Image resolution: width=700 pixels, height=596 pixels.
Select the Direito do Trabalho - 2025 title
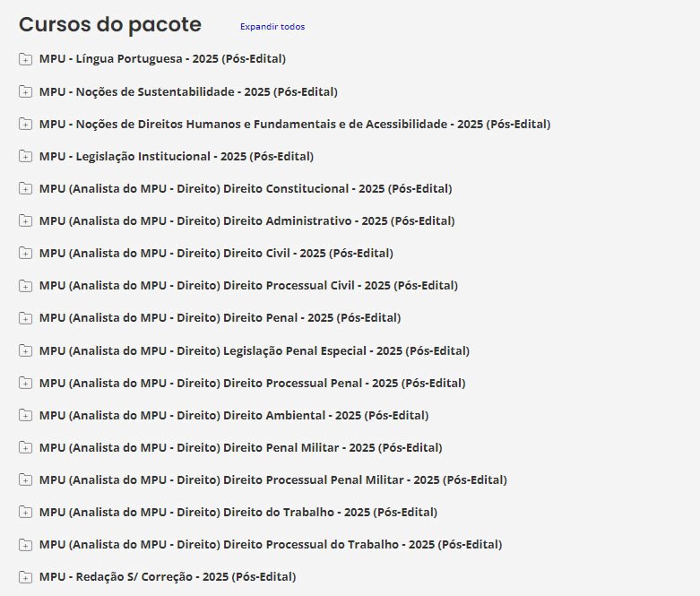[x=238, y=512]
